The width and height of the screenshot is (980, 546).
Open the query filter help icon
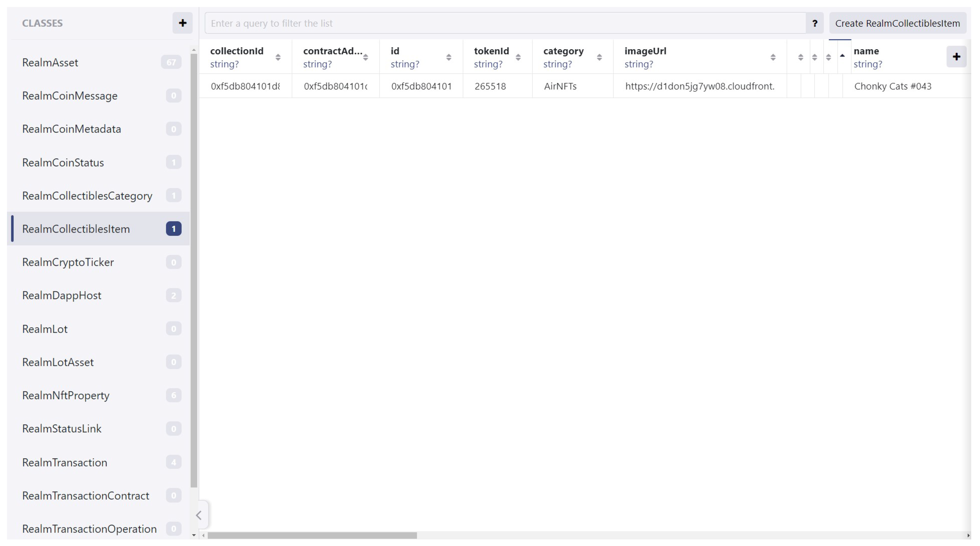[815, 23]
